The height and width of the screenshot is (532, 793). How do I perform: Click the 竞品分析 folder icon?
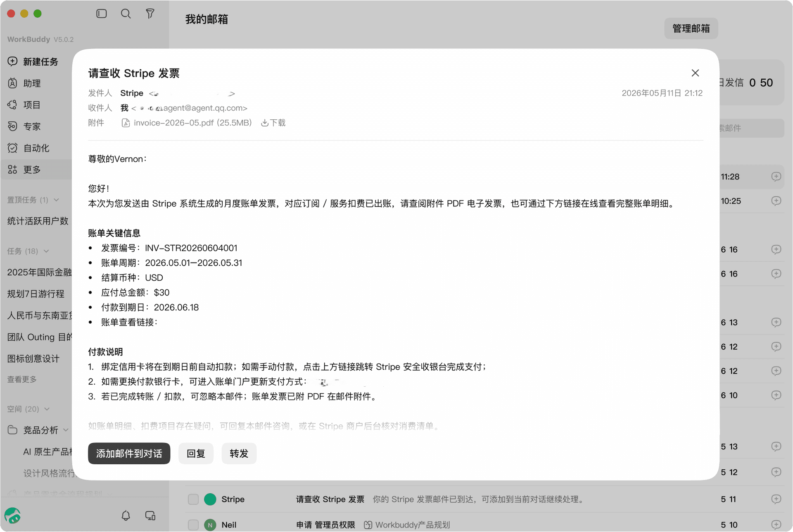tap(12, 430)
